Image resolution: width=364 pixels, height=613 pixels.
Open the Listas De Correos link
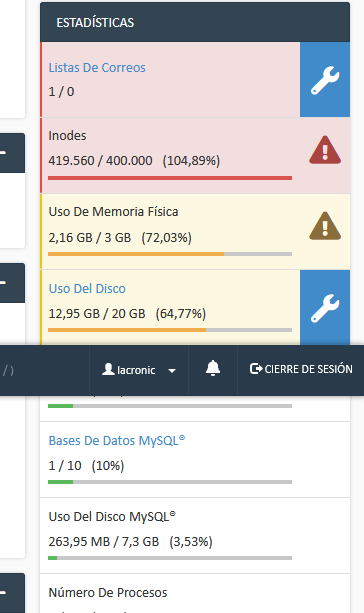coord(97,68)
